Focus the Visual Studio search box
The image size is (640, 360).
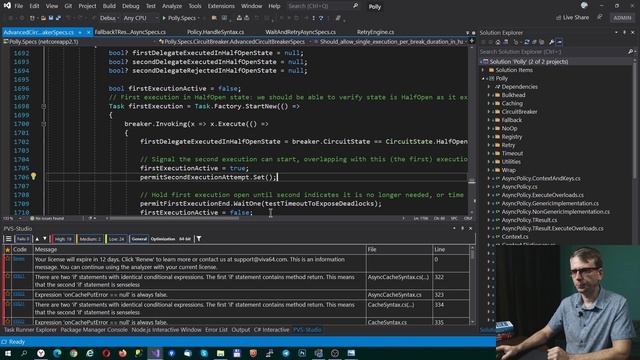click(322, 6)
